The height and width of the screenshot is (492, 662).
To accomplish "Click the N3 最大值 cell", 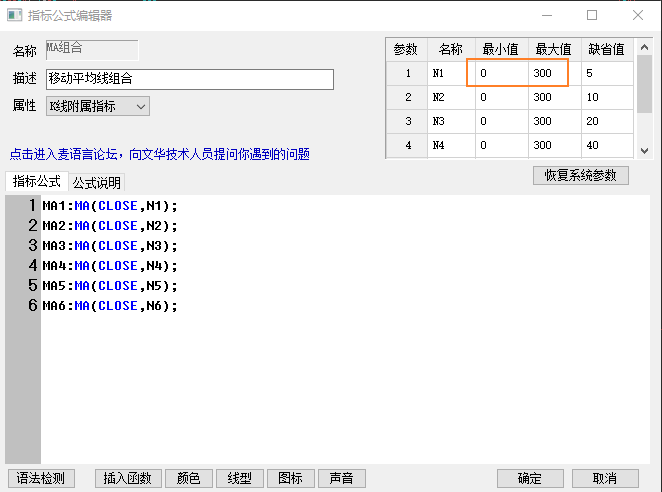I will (x=554, y=121).
